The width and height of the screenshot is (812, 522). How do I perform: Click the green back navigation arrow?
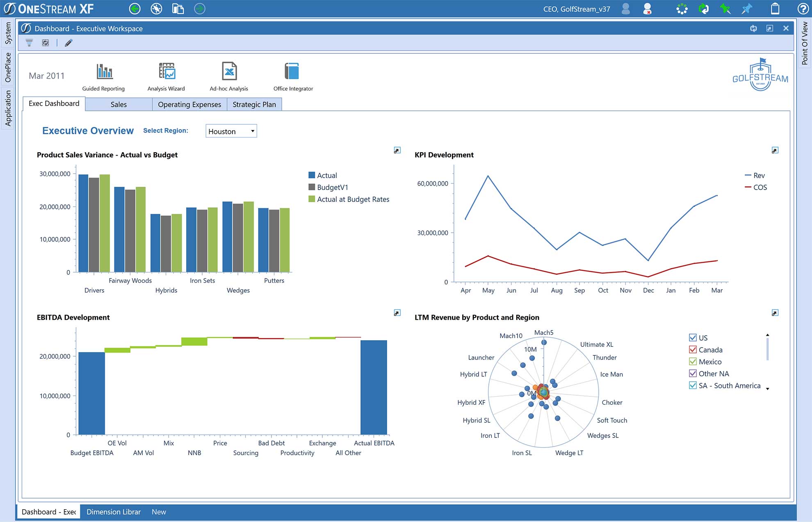tap(135, 8)
